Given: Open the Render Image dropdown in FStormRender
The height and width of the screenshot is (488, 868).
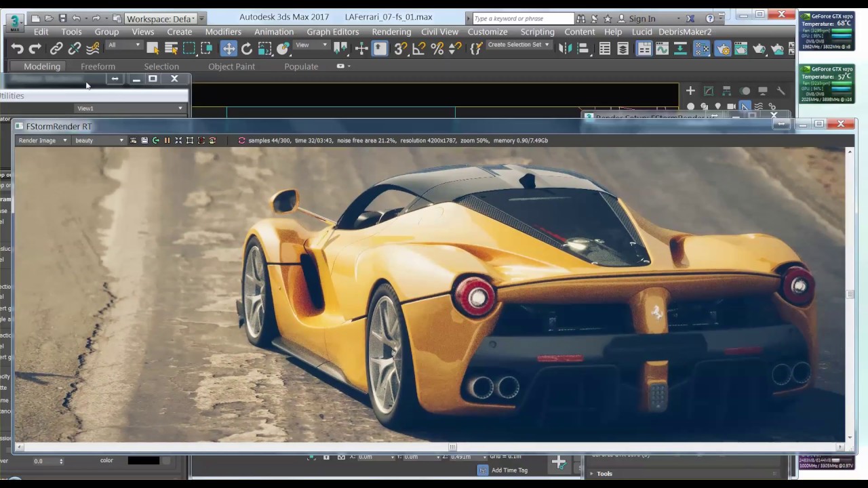Looking at the screenshot, I should [43, 140].
